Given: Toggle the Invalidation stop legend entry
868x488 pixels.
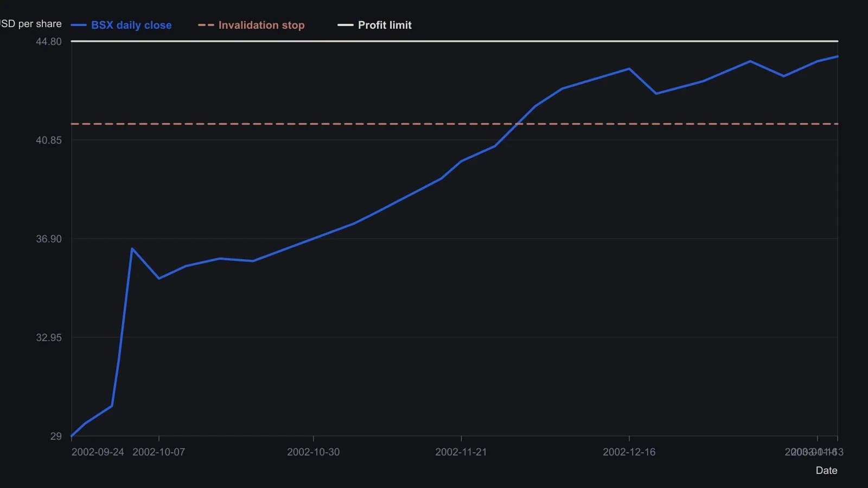Looking at the screenshot, I should pyautogui.click(x=251, y=25).
